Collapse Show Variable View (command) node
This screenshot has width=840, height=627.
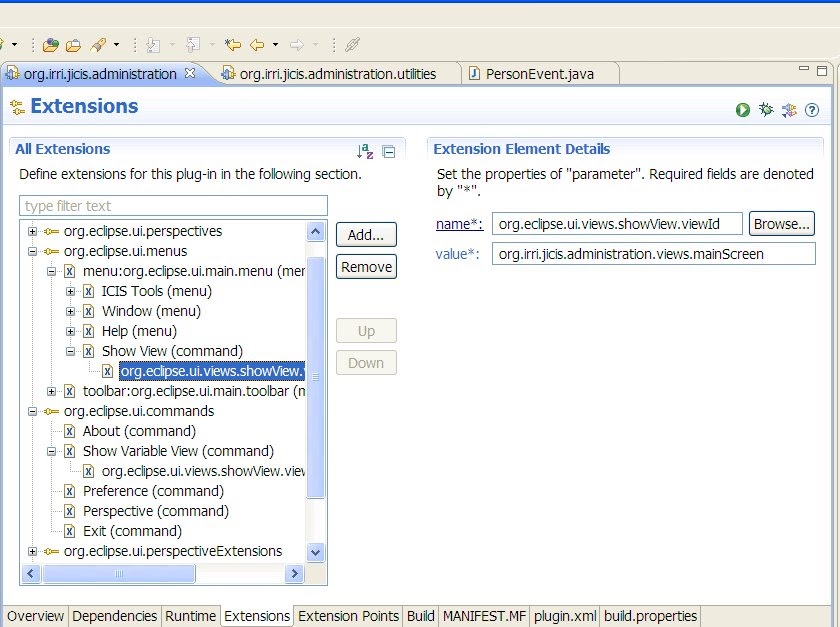coord(51,451)
